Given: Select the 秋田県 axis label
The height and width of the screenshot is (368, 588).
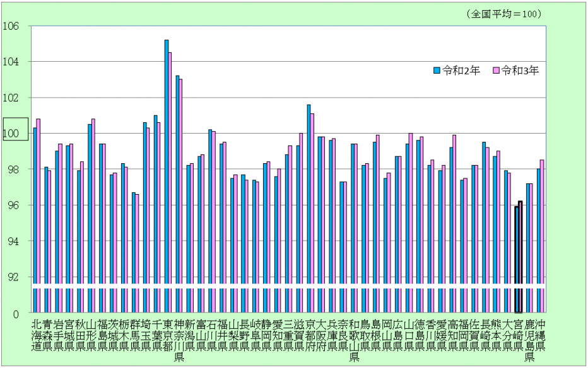Looking at the screenshot, I should click(80, 335).
